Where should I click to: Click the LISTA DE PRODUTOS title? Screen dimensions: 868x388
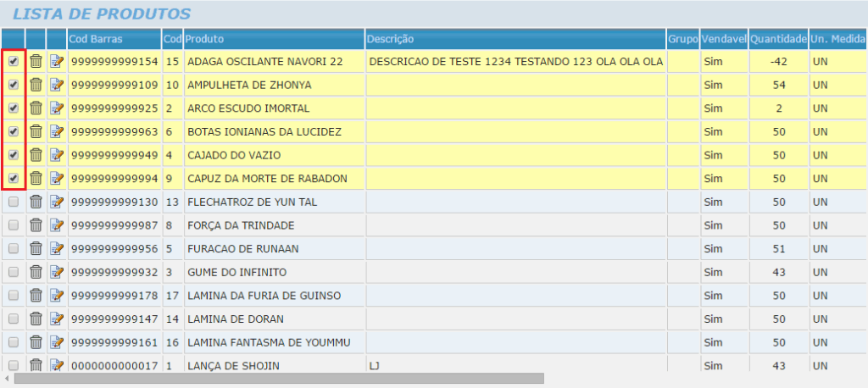(102, 14)
